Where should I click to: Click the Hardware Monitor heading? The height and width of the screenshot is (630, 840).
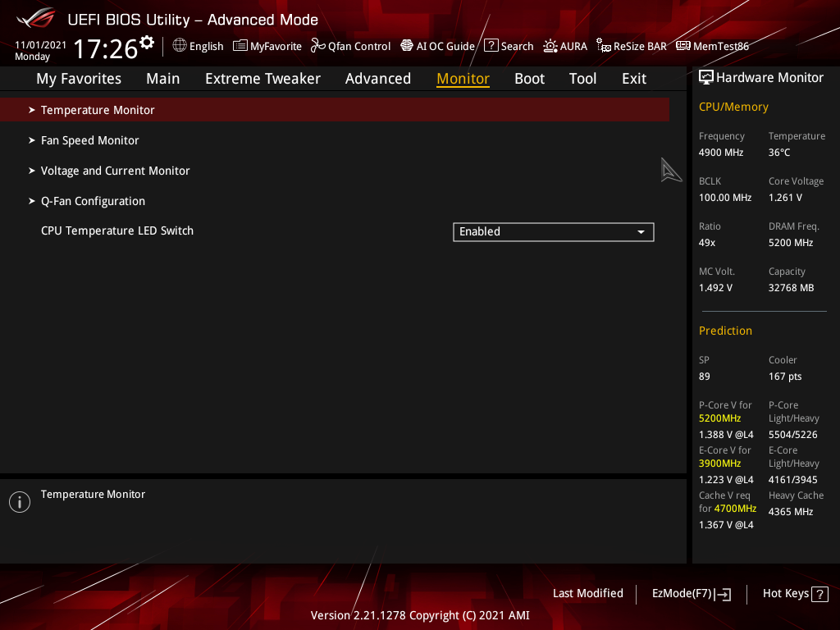coord(769,78)
